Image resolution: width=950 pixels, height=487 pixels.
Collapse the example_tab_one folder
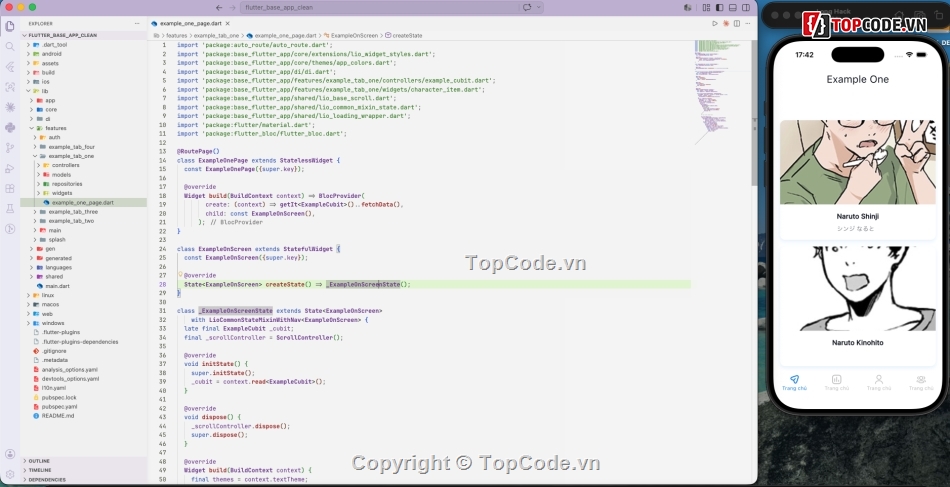(x=84, y=156)
